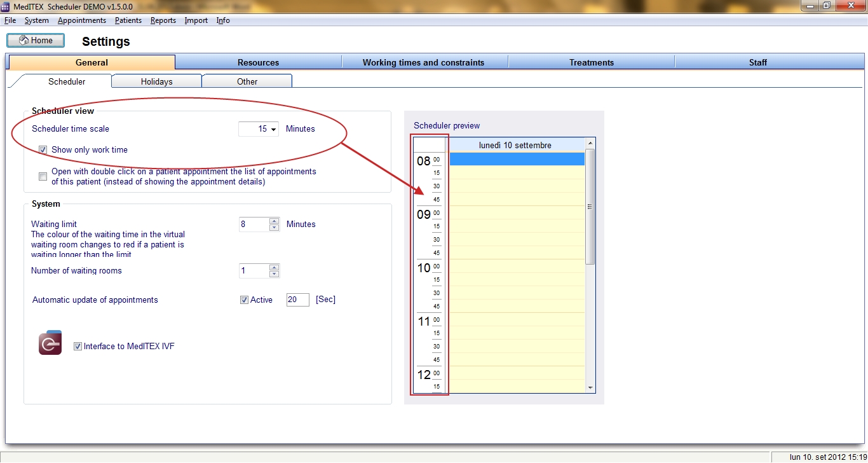Viewport: 868px width, 463px height.
Task: Click the Home button
Action: [36, 41]
